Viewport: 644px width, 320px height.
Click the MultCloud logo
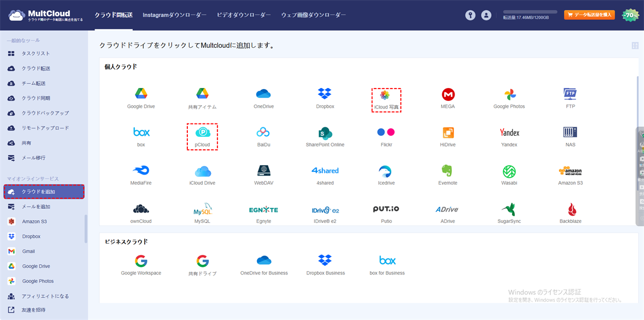[x=46, y=16]
